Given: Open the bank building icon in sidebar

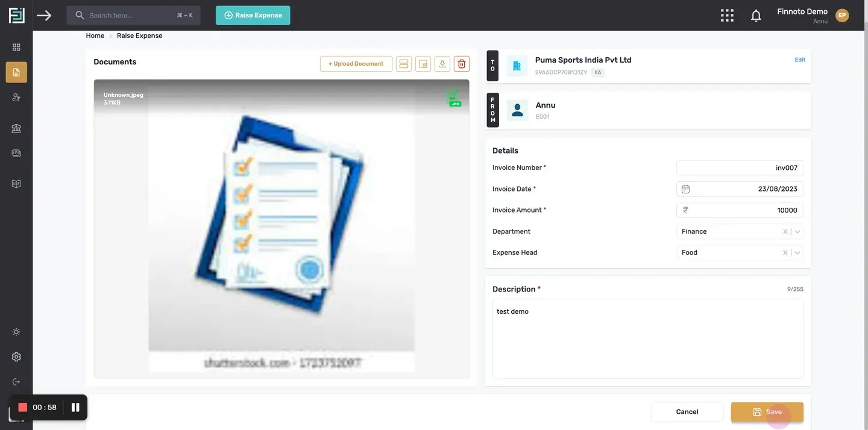Looking at the screenshot, I should 16,128.
